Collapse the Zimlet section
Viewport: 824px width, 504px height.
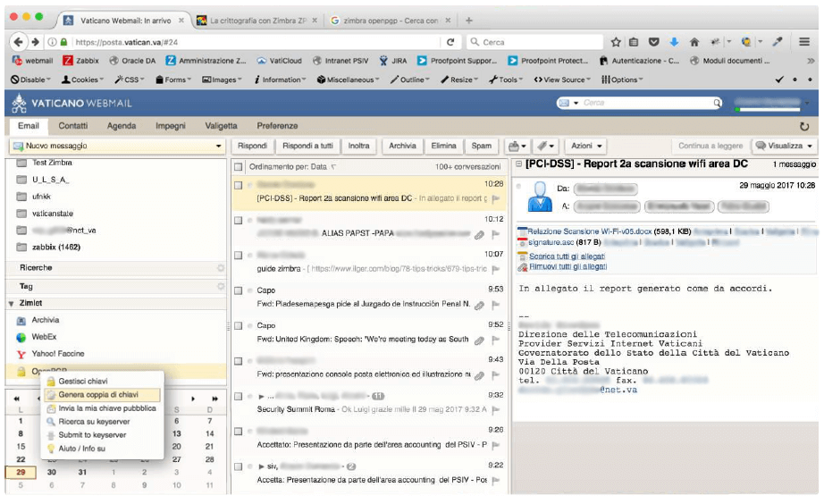pos(12,304)
